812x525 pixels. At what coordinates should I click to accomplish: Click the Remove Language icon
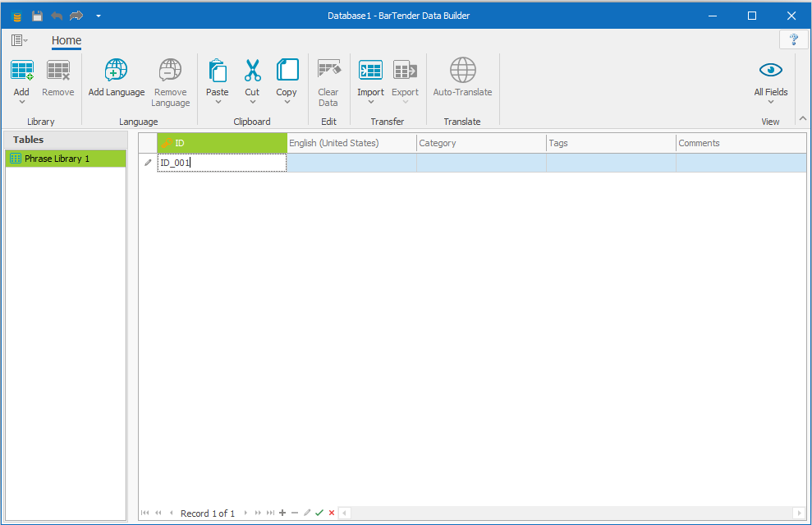point(170,70)
